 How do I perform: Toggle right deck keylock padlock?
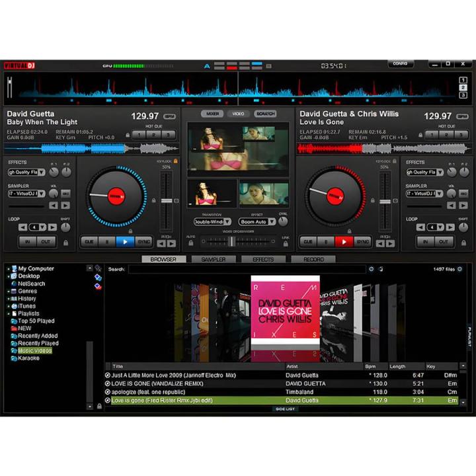click(394, 161)
